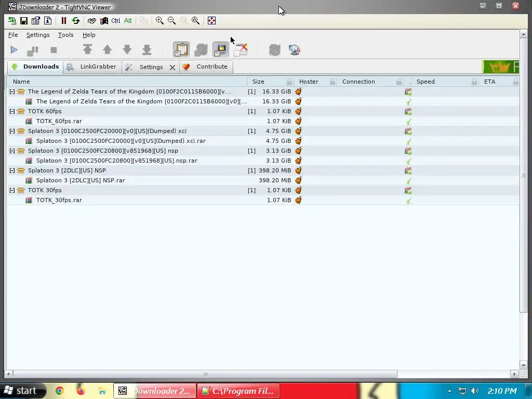Click the red Pause icon in the VNC toolbar
The width and height of the screenshot is (532, 399).
point(63,21)
